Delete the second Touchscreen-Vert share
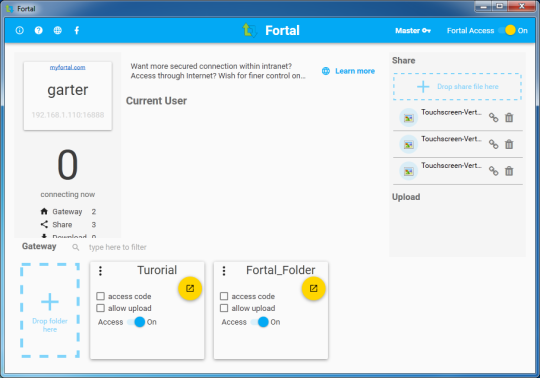The width and height of the screenshot is (540, 378). click(509, 144)
